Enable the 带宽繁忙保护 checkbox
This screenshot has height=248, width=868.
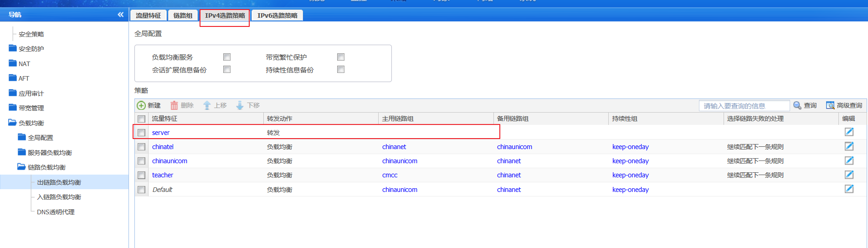pyautogui.click(x=341, y=57)
